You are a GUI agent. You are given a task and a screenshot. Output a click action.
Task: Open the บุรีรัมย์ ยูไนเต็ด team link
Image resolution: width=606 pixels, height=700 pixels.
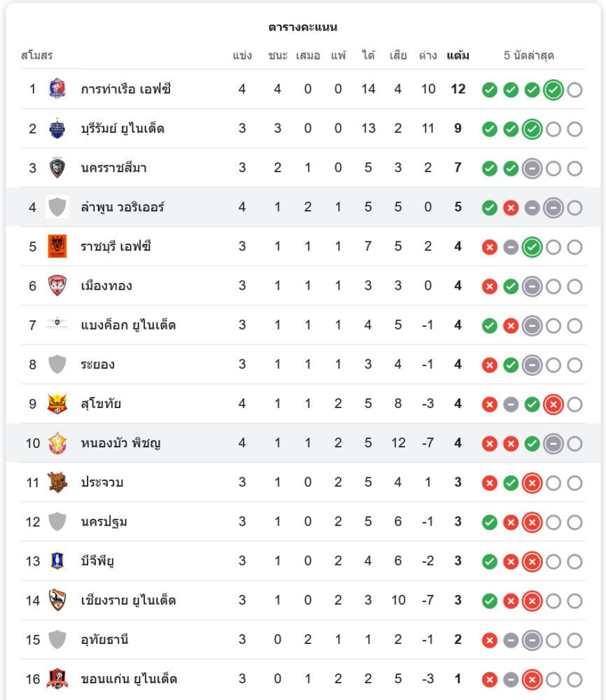pos(122,129)
